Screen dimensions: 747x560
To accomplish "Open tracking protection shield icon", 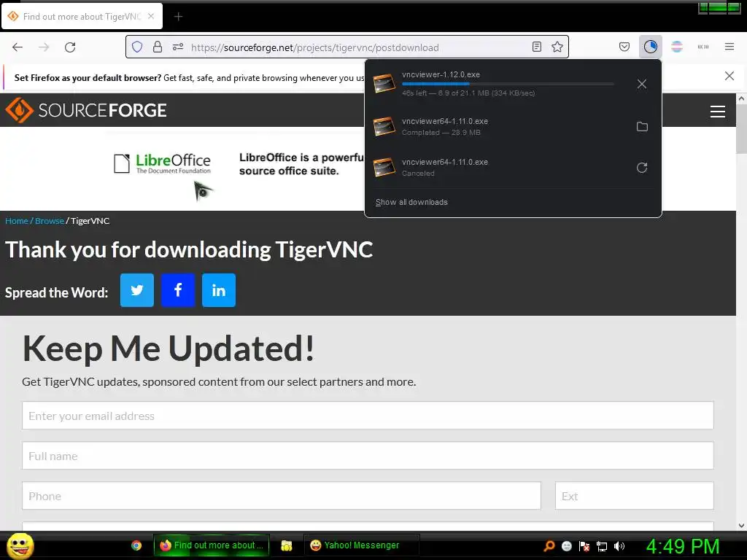I will pyautogui.click(x=137, y=47).
